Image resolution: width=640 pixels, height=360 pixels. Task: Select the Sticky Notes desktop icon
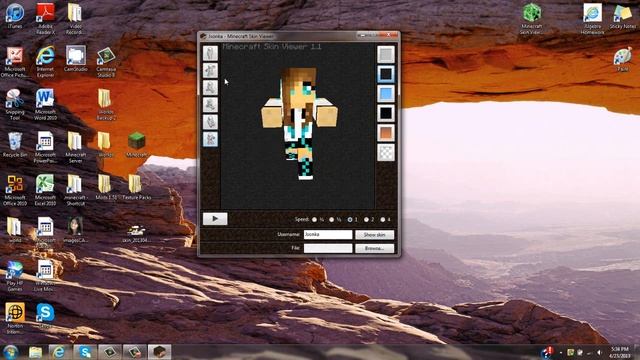623,16
